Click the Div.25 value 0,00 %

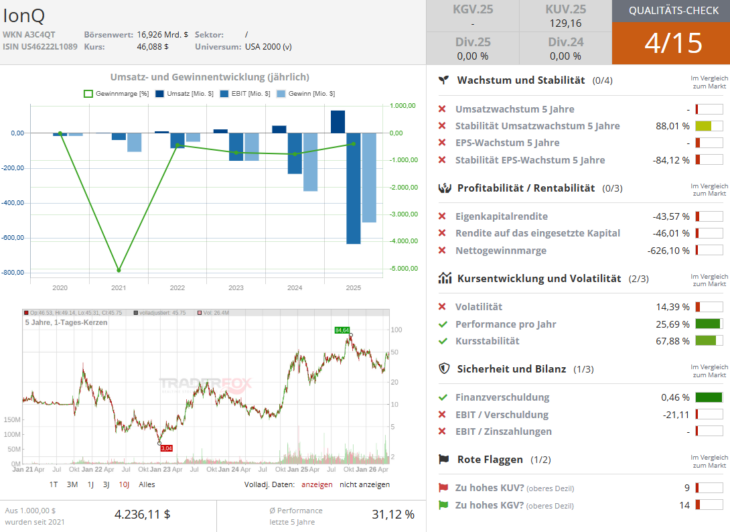coord(473,56)
